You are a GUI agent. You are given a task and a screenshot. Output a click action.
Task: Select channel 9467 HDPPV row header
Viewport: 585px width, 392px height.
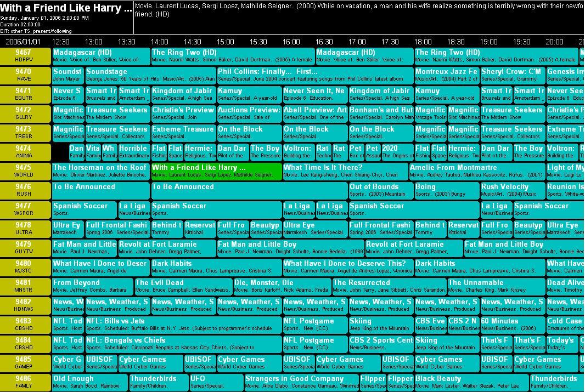pyautogui.click(x=25, y=56)
